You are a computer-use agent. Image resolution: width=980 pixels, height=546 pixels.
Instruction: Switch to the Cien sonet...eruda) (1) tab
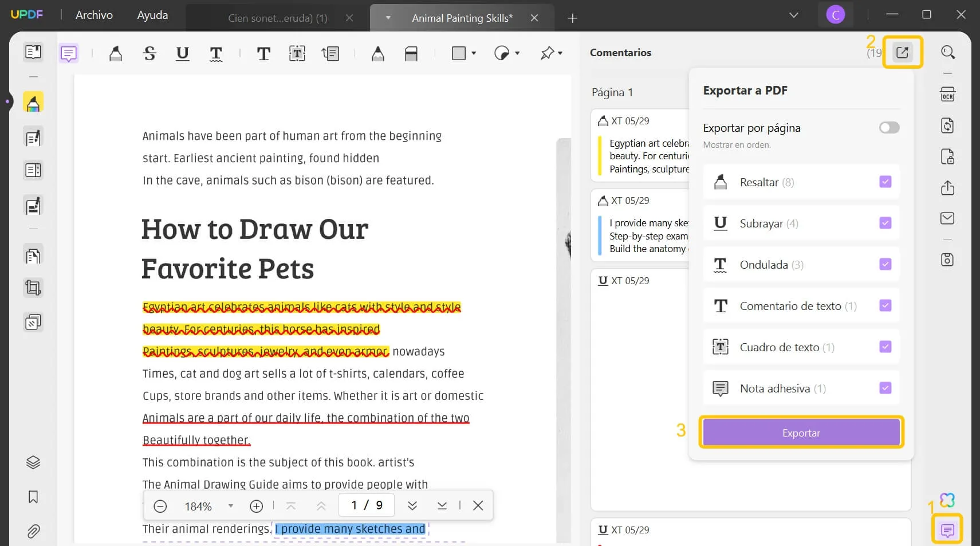(278, 18)
